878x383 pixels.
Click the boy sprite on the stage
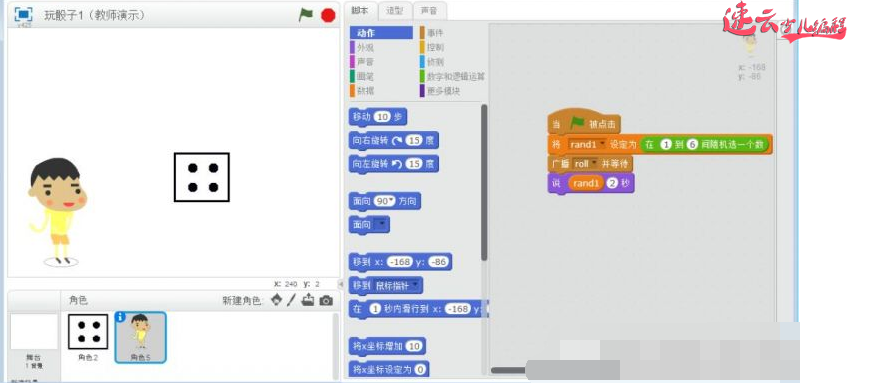pos(58,212)
